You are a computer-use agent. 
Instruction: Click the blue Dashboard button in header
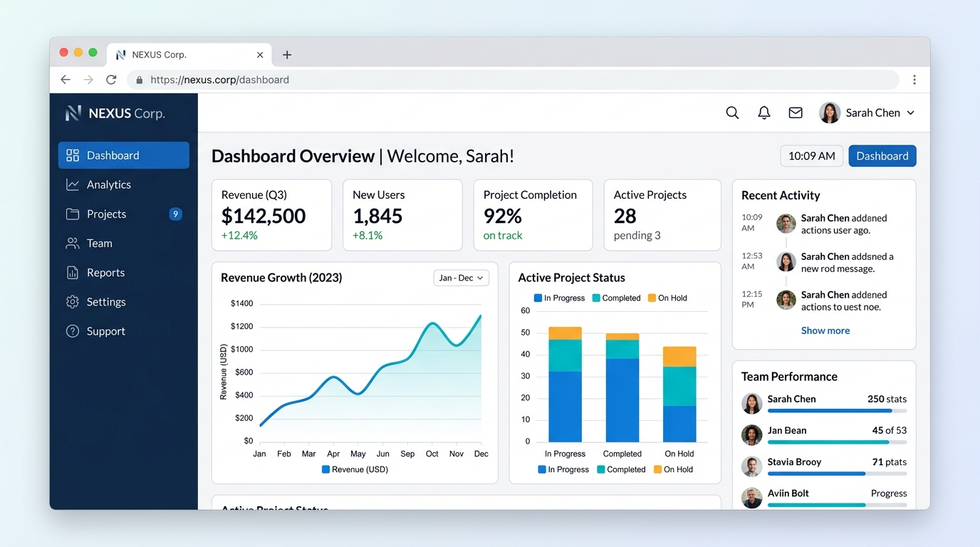[x=882, y=156]
